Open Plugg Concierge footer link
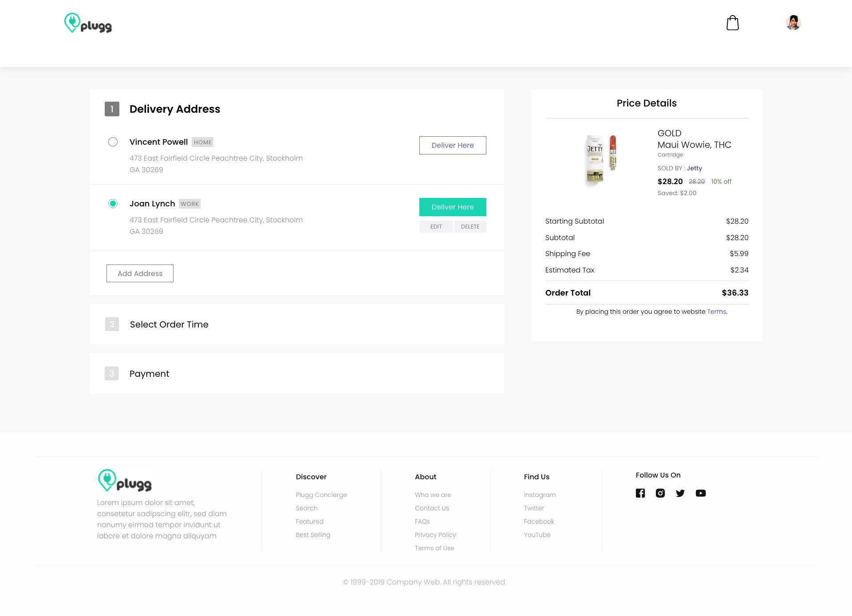This screenshot has width=852, height=616. (x=321, y=495)
